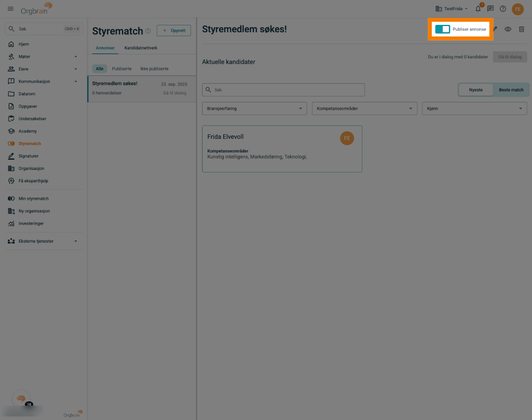532x420 pixels.
Task: Toggle the Publiser annonse switch
Action: (443, 29)
